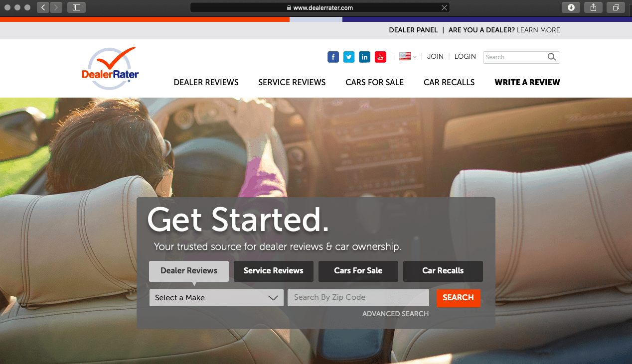Click the Twitter social icon
This screenshot has width=632, height=364.
[x=349, y=57]
